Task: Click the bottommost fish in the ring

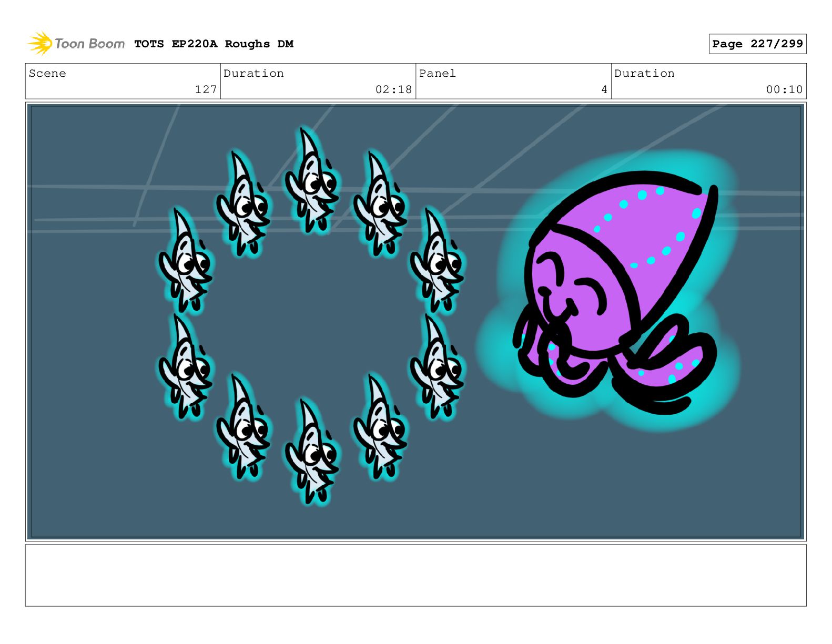Action: pos(311,451)
